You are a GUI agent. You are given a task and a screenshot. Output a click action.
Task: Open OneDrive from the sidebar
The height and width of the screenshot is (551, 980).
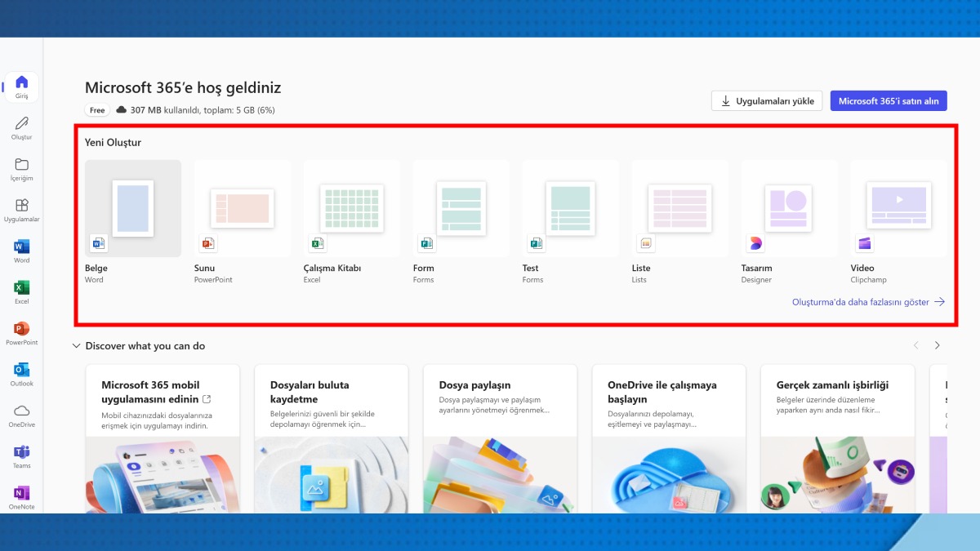22,415
